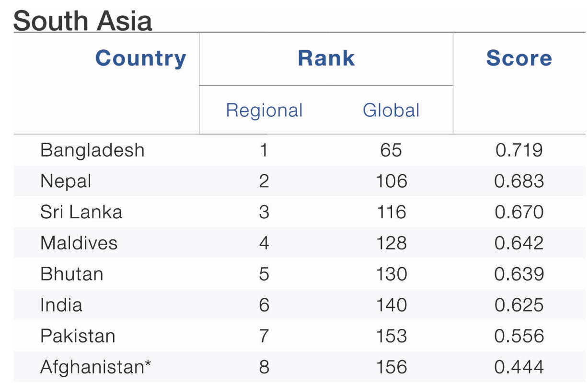Click the Global sub-header
The height and width of the screenshot is (384, 588).
391,110
